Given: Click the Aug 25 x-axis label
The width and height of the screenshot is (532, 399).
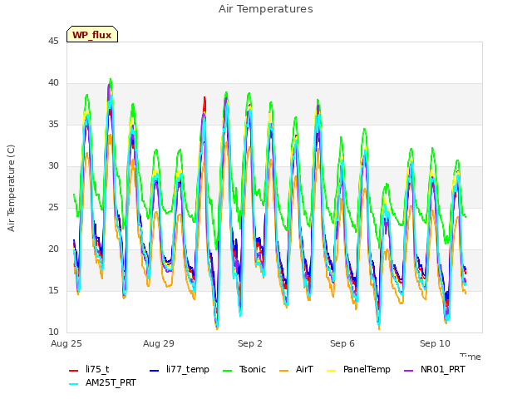Looking at the screenshot, I should (x=66, y=343).
